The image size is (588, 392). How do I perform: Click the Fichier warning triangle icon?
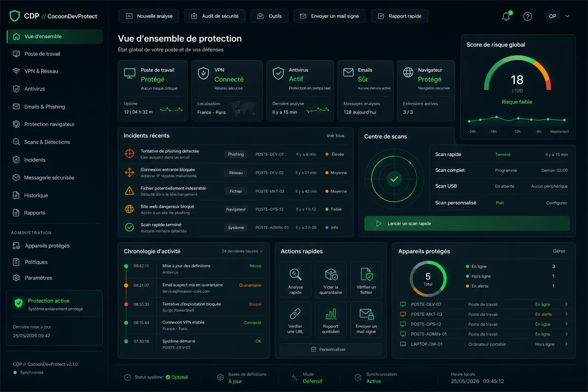[x=130, y=190]
